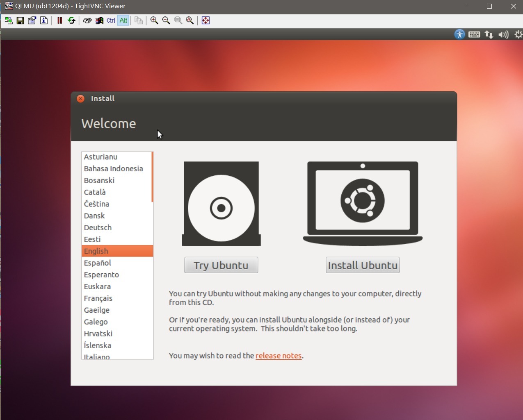Zoom out the viewer
523x420 pixels.
coord(166,20)
